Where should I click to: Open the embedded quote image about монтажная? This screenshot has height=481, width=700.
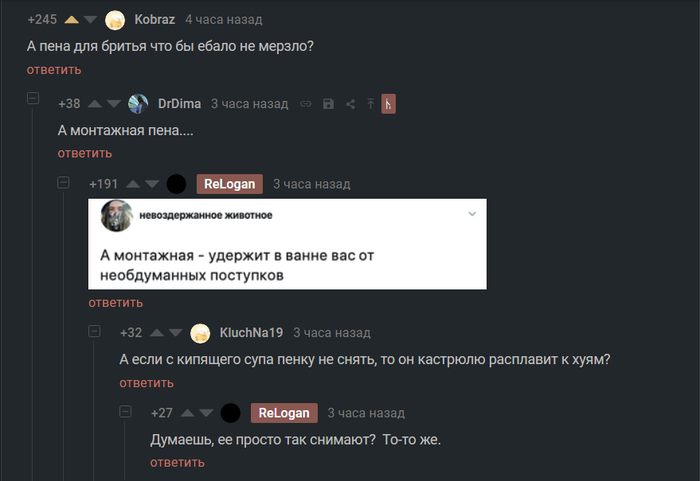(x=288, y=244)
